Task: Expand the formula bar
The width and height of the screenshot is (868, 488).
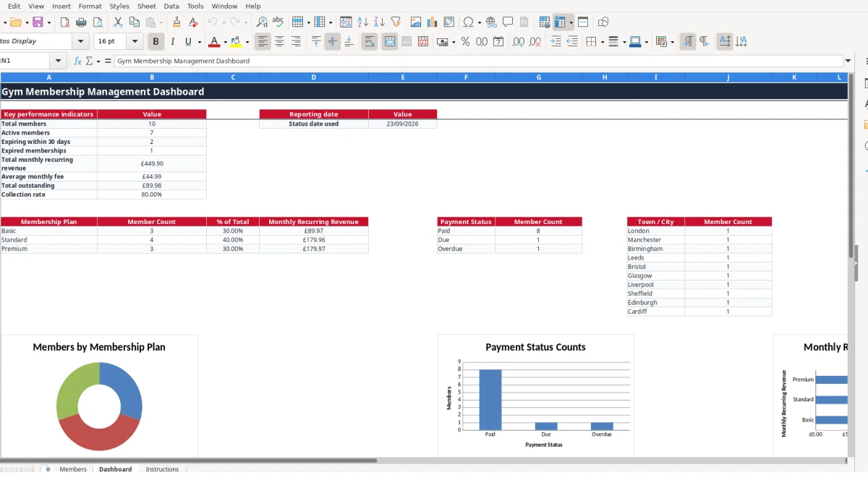Action: [x=848, y=61]
